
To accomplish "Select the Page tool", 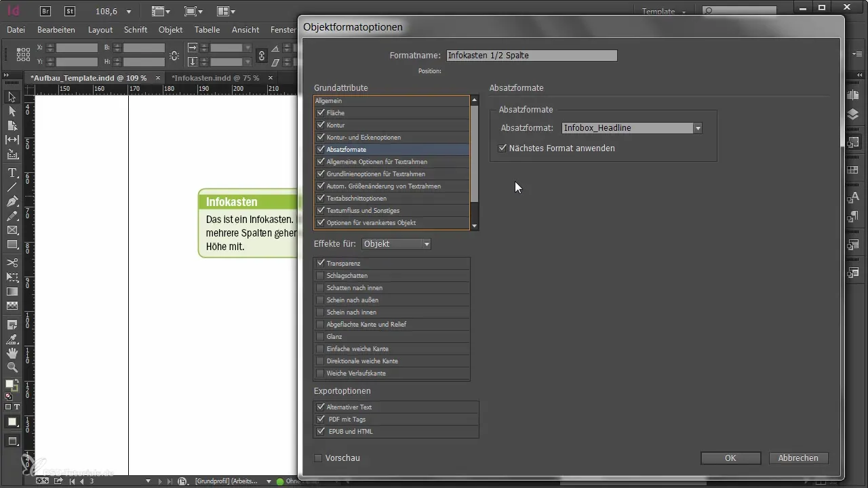I will 12,125.
